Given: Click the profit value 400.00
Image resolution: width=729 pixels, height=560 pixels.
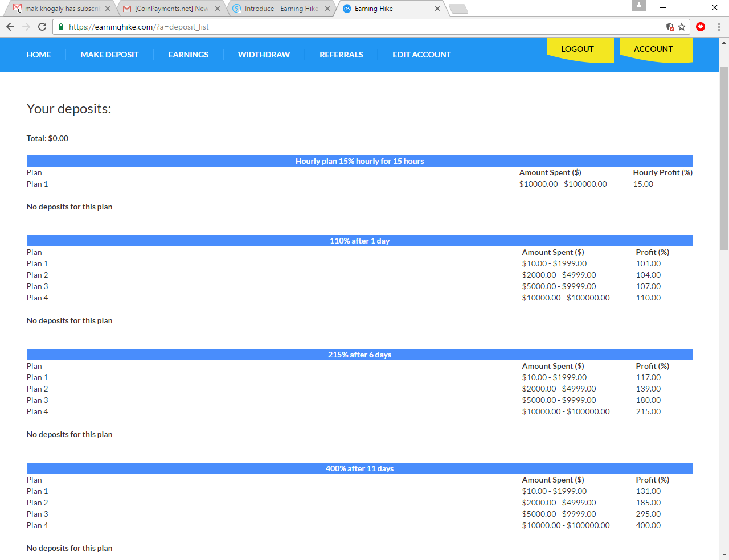Looking at the screenshot, I should point(649,525).
